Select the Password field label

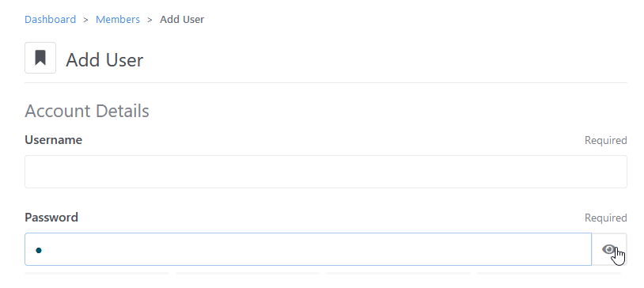pos(51,218)
